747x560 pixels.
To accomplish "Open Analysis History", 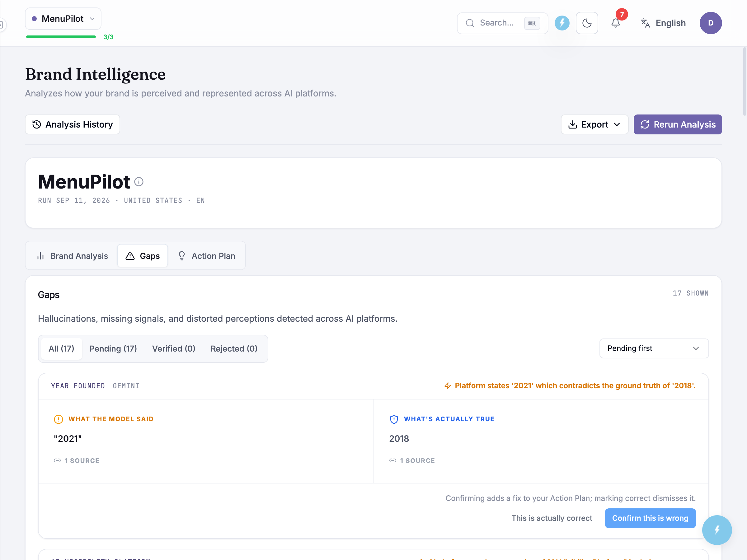I will point(73,124).
